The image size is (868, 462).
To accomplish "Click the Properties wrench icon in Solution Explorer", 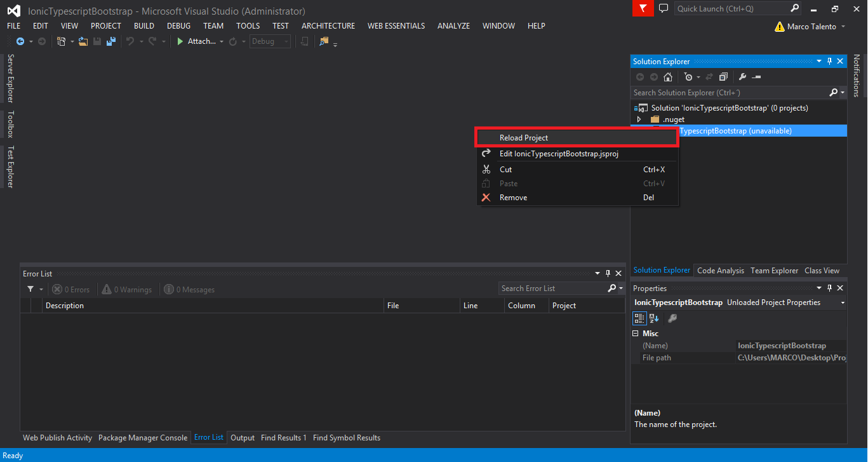I will [x=742, y=77].
